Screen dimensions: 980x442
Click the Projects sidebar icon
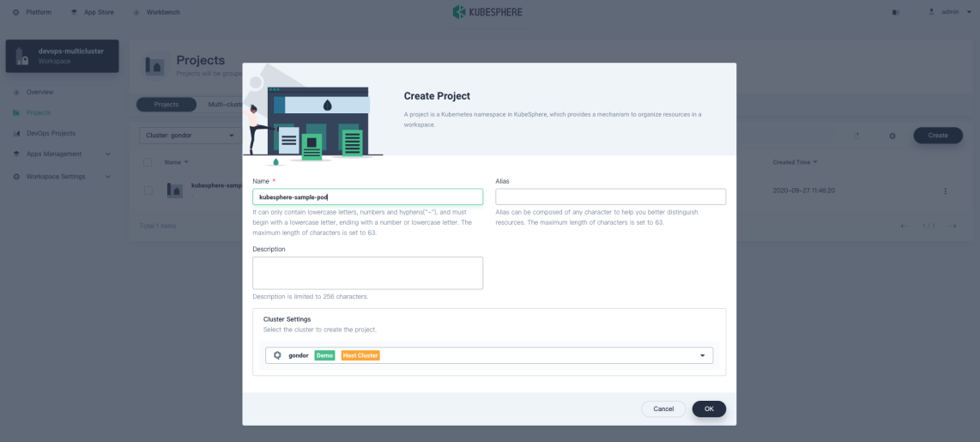[x=16, y=112]
